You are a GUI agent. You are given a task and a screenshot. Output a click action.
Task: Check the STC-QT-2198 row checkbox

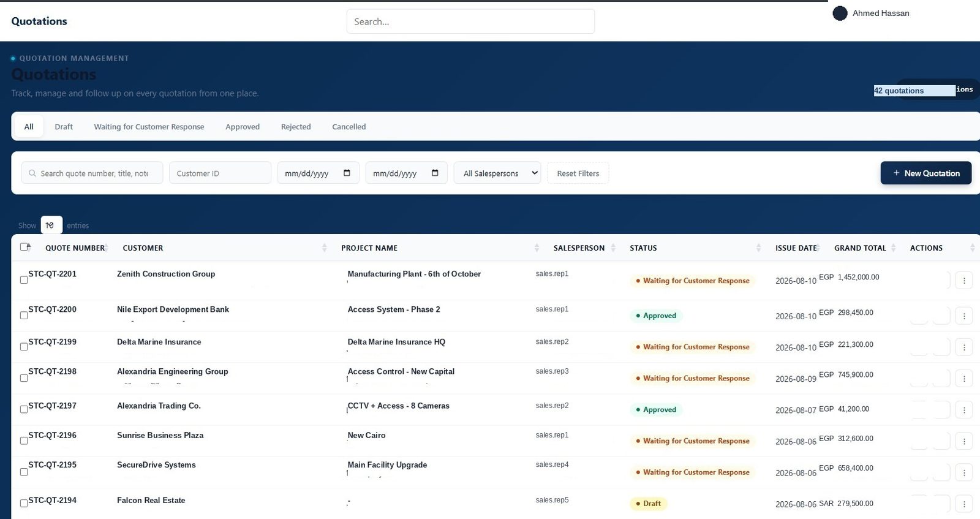pyautogui.click(x=24, y=377)
